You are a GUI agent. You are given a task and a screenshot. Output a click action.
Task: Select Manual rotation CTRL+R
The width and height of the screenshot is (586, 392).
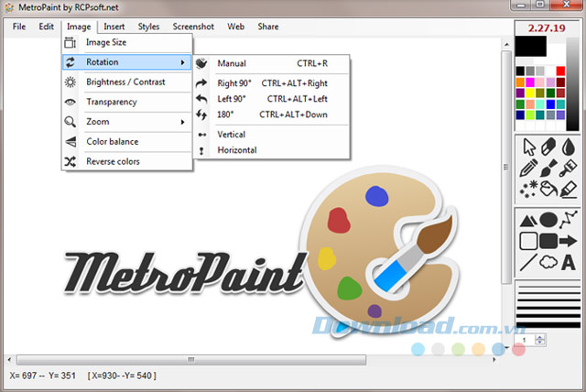pyautogui.click(x=272, y=63)
